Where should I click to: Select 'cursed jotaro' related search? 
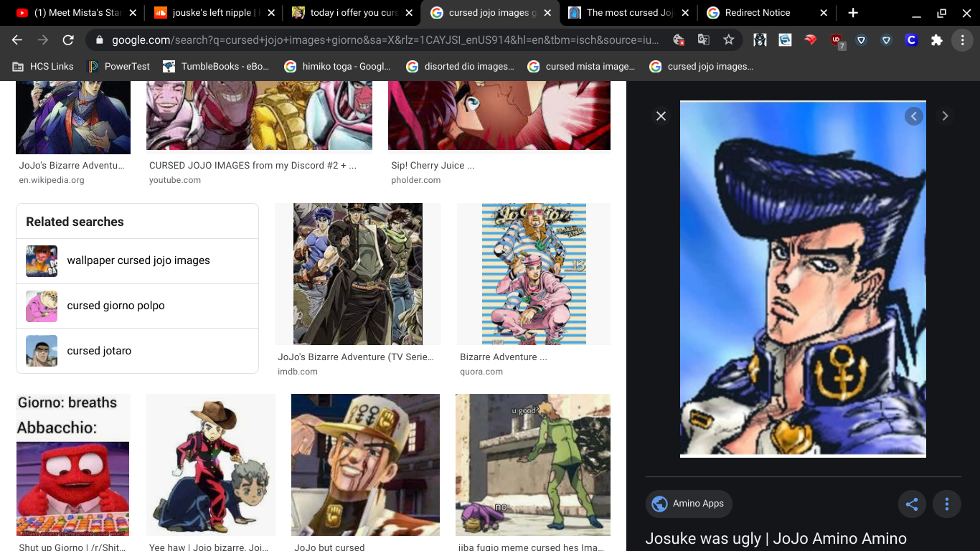click(x=137, y=351)
